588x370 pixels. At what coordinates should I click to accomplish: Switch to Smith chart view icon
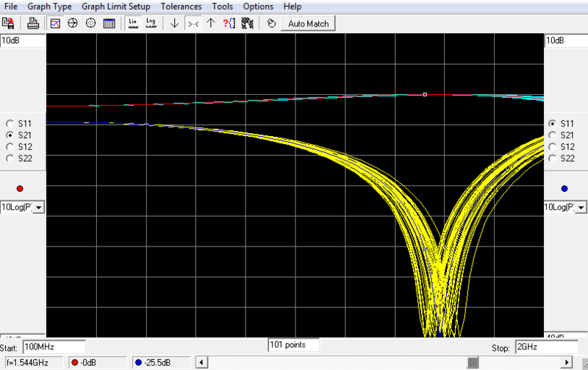[73, 23]
